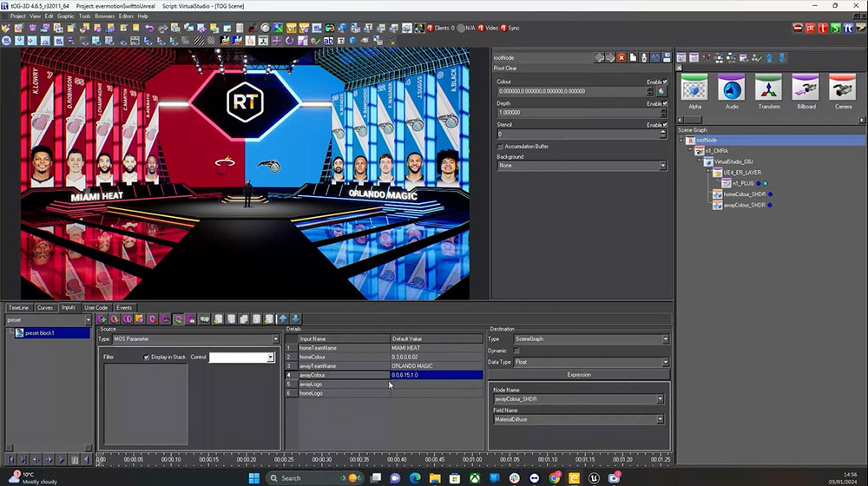
Task: Toggle the Depth Enable checkbox
Action: [x=665, y=103]
